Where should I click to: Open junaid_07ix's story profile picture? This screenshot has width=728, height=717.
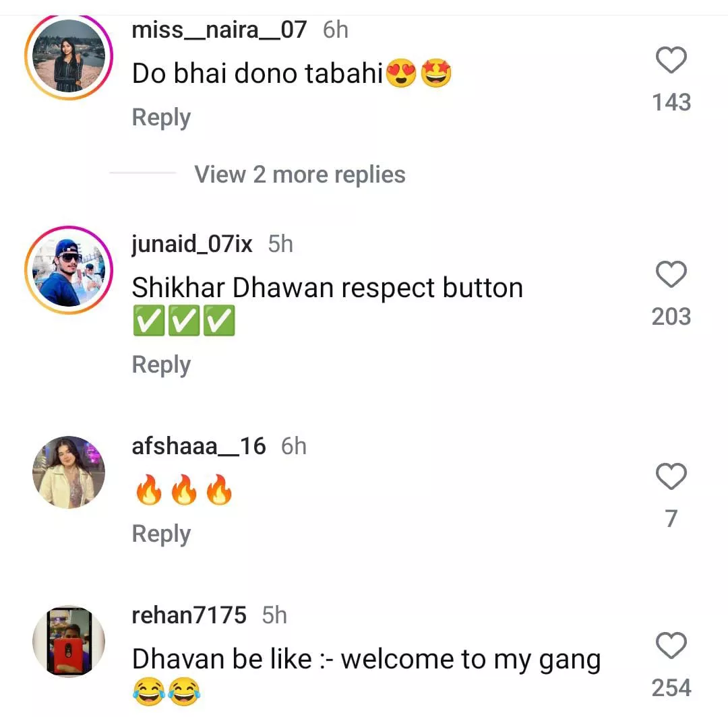pos(68,270)
